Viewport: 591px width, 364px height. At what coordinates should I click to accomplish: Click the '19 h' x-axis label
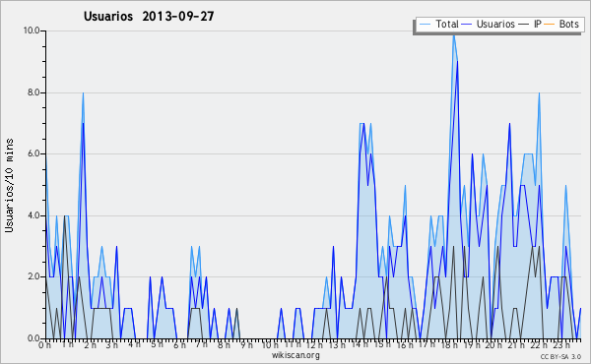(x=471, y=344)
